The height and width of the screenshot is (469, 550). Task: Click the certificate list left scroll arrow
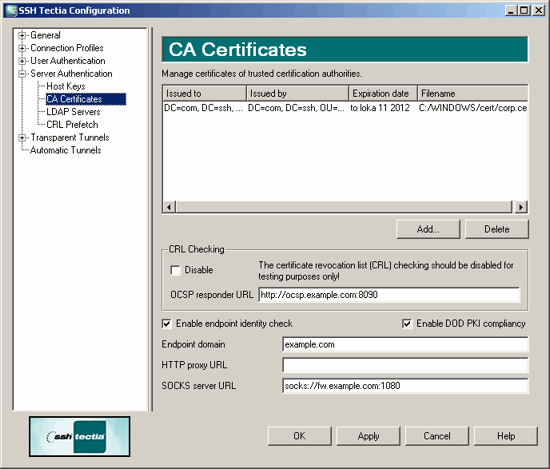pos(169,207)
